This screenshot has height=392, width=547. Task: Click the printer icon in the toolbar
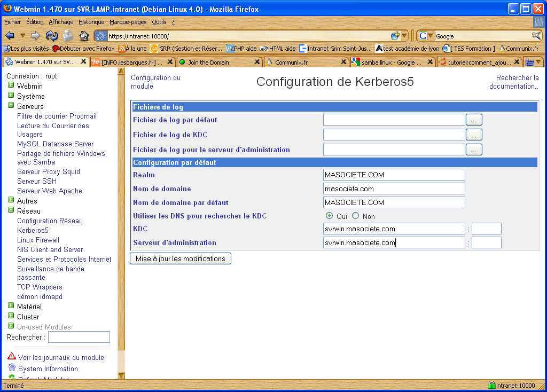pyautogui.click(x=68, y=36)
